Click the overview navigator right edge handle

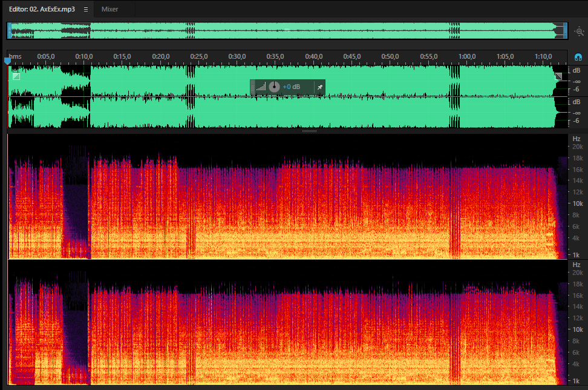click(565, 30)
